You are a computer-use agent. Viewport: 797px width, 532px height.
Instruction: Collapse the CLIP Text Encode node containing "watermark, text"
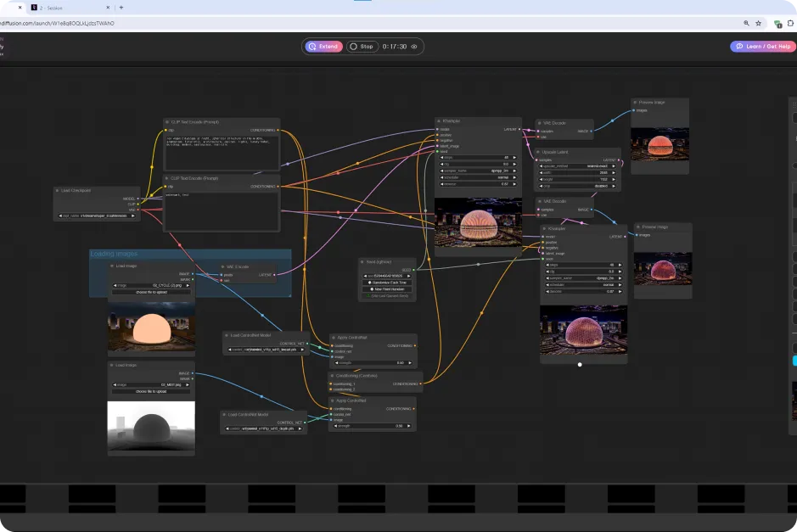(166, 178)
